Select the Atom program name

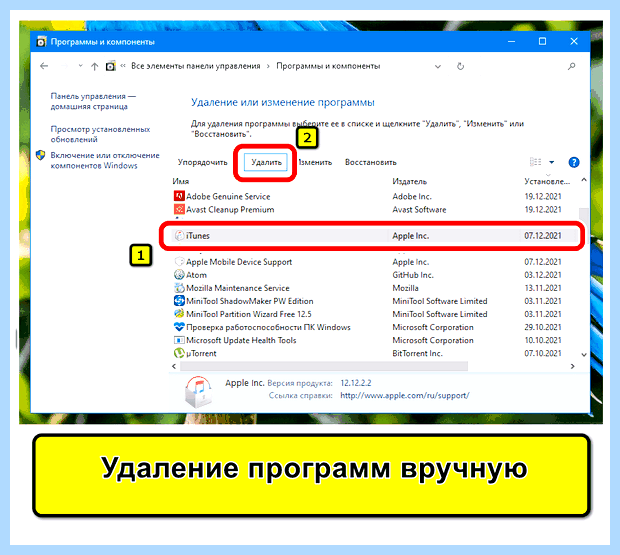tap(196, 275)
